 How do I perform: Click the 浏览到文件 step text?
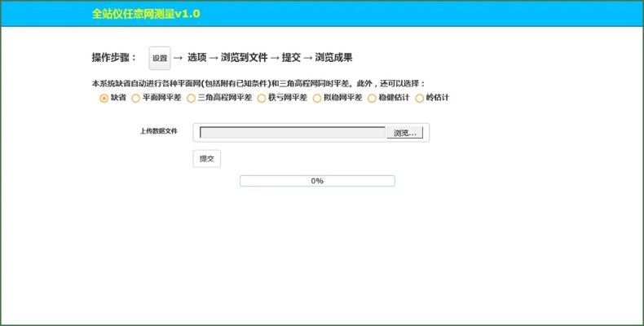tap(244, 58)
